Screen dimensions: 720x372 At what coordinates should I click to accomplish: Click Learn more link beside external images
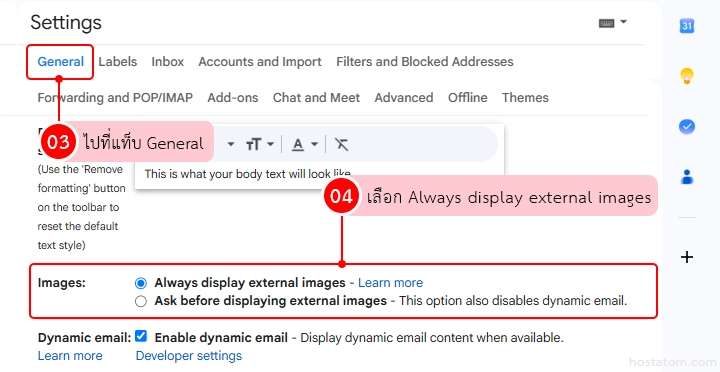[x=390, y=283]
